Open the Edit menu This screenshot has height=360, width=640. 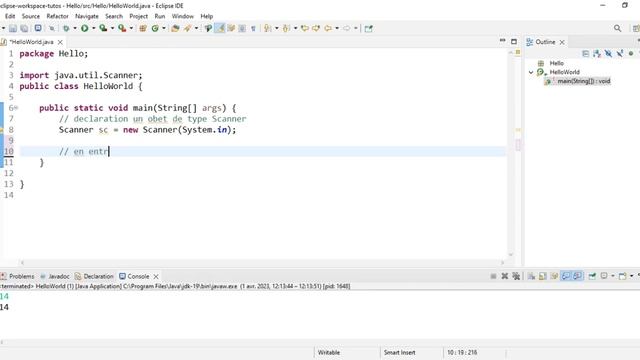click(x=10, y=16)
